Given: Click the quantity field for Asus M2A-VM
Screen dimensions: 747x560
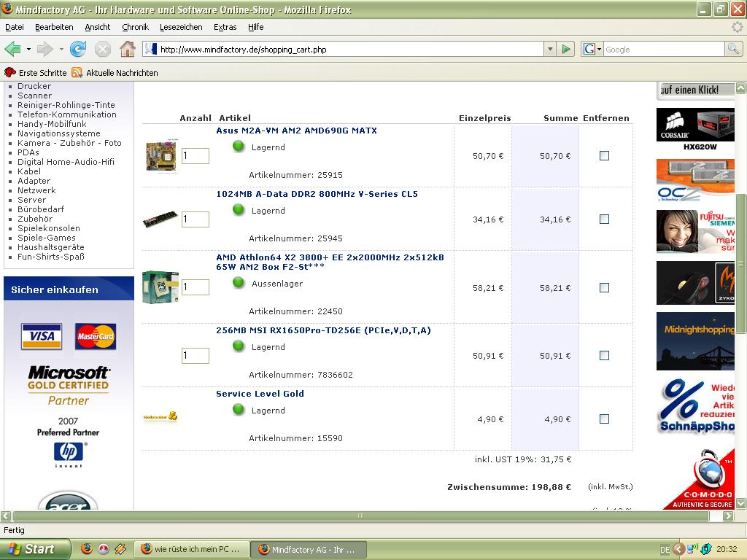Looking at the screenshot, I should tap(196, 156).
